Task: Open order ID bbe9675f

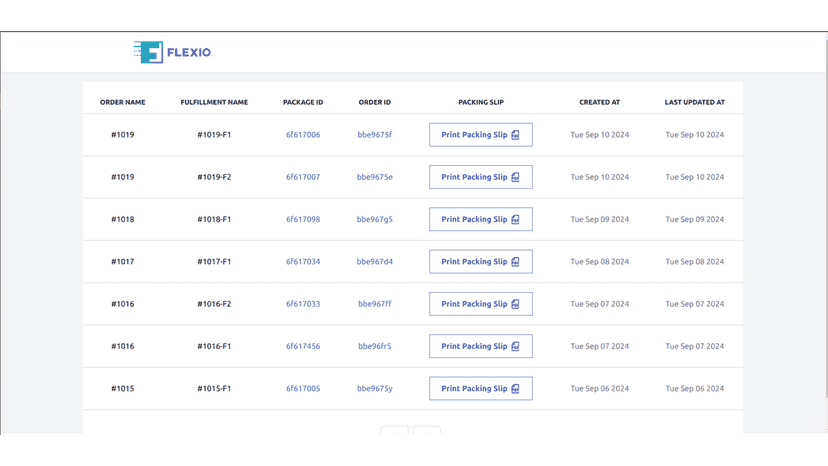Action: point(375,135)
